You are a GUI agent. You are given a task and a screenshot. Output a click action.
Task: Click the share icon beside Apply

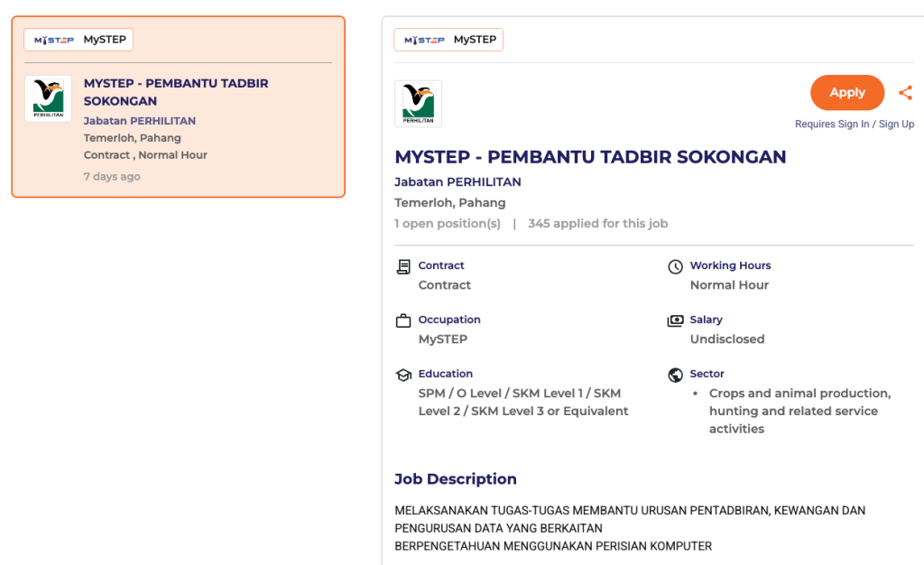coord(905,93)
